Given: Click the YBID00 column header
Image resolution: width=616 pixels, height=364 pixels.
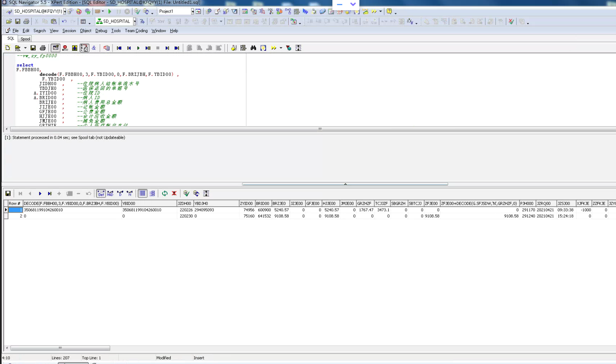Looking at the screenshot, I should pos(149,203).
